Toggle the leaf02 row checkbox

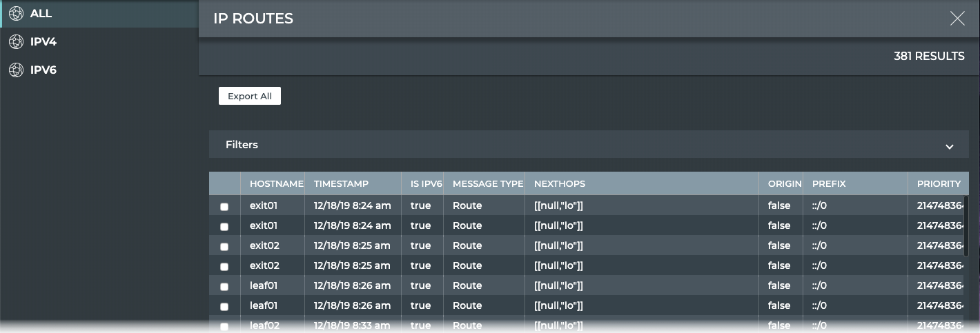click(x=224, y=326)
